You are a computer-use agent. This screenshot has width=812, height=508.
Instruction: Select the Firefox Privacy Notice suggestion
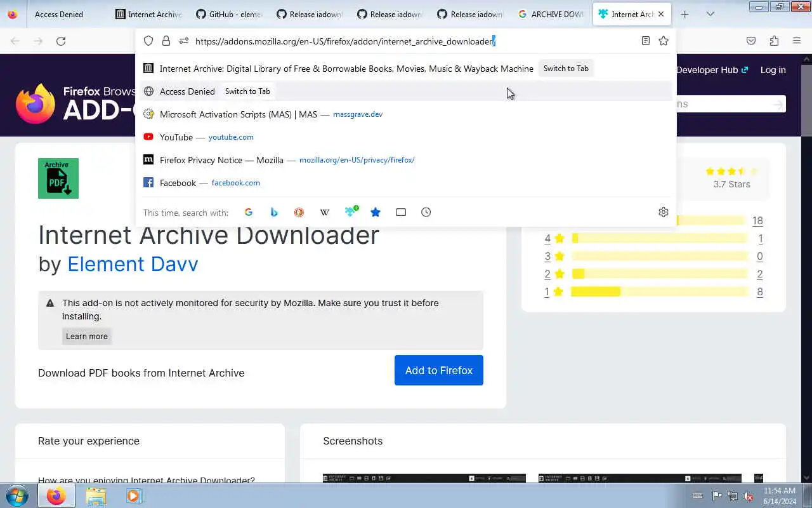(x=406, y=160)
